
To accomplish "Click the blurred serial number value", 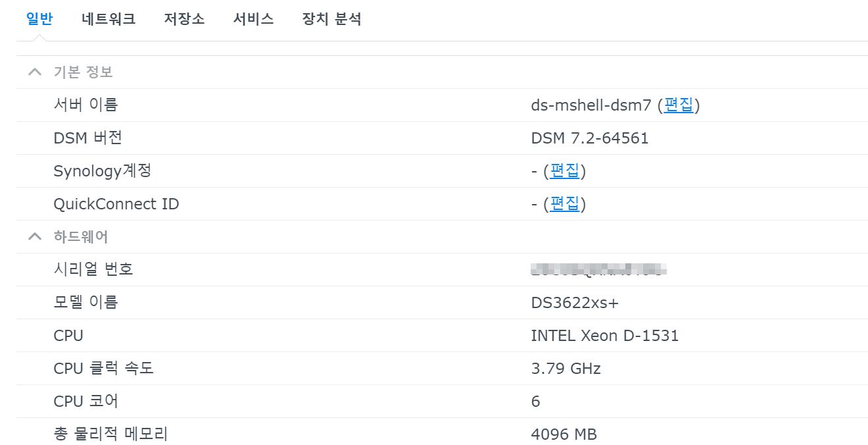I will pos(598,269).
